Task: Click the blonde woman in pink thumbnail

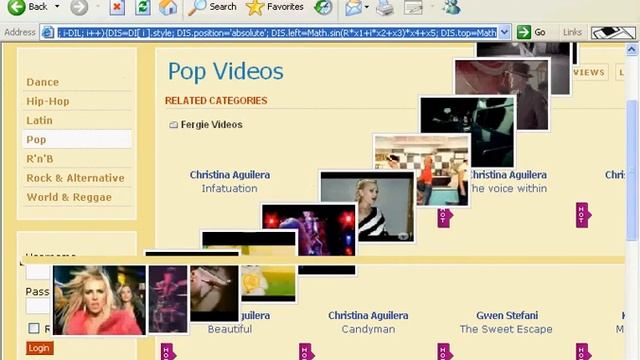Action: [99, 300]
